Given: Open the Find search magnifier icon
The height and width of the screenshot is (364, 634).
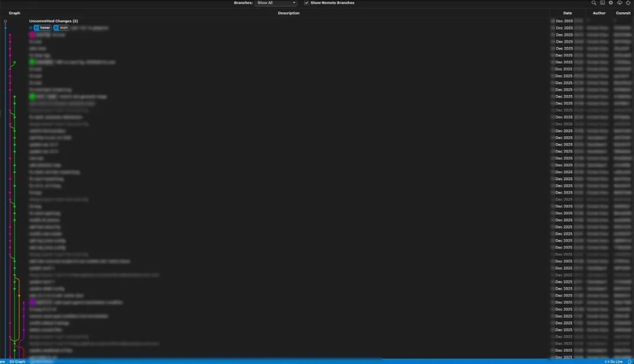Looking at the screenshot, I should tap(593, 3).
